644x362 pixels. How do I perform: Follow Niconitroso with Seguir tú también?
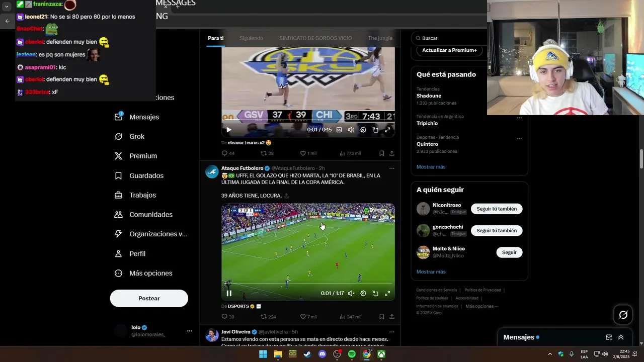click(x=497, y=209)
